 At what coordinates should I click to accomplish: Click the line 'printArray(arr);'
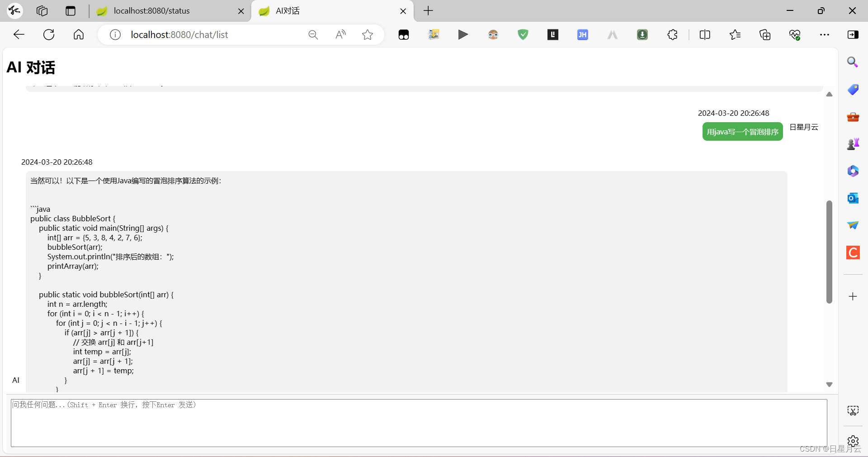pyautogui.click(x=73, y=266)
